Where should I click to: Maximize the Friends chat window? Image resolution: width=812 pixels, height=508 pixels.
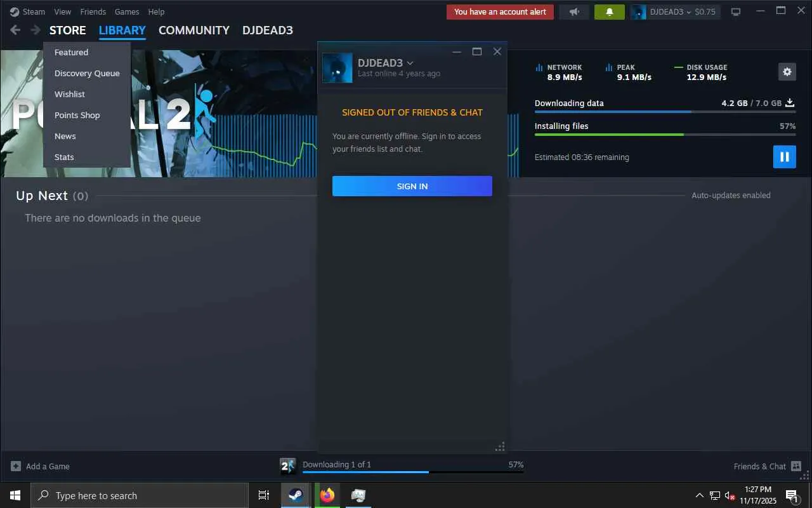[x=477, y=51]
